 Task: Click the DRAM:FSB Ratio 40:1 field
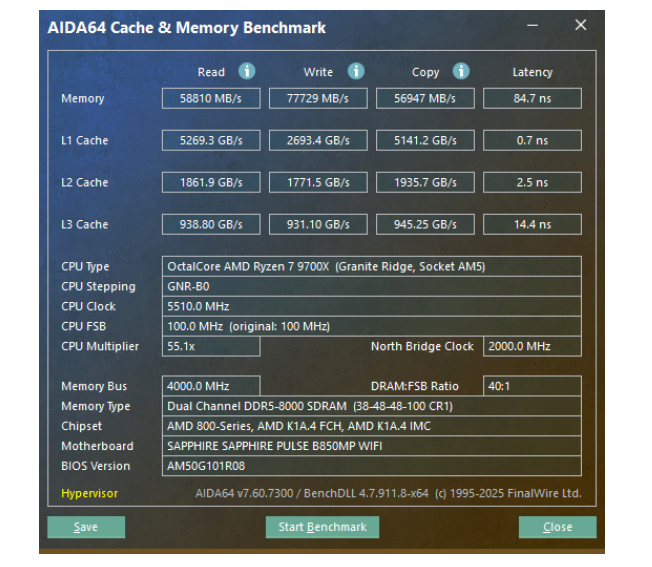tap(532, 386)
